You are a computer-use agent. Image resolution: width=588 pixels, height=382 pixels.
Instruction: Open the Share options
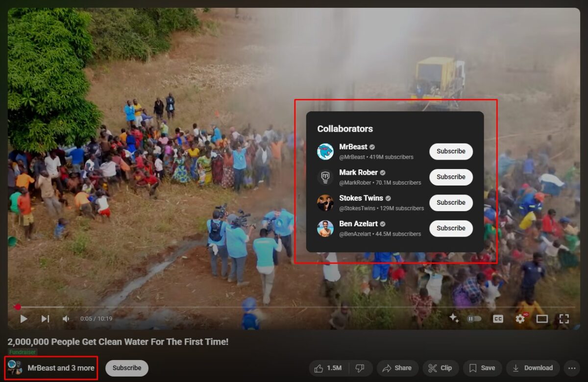(397, 368)
